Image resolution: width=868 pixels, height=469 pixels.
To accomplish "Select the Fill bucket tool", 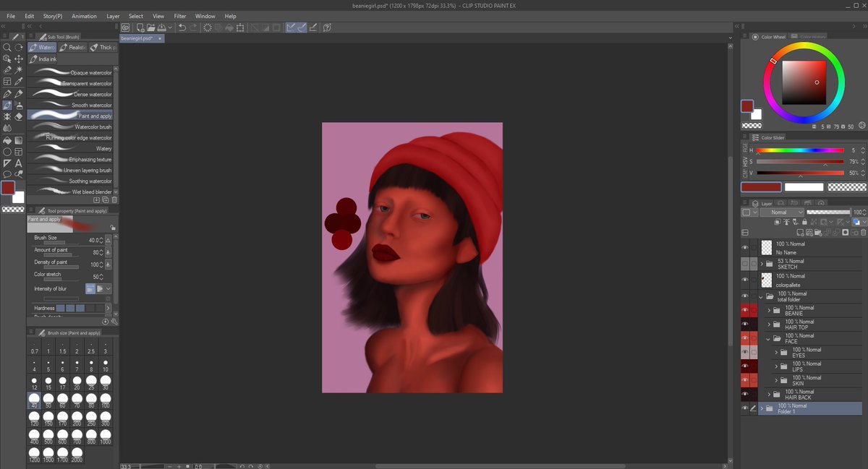I will [x=7, y=140].
